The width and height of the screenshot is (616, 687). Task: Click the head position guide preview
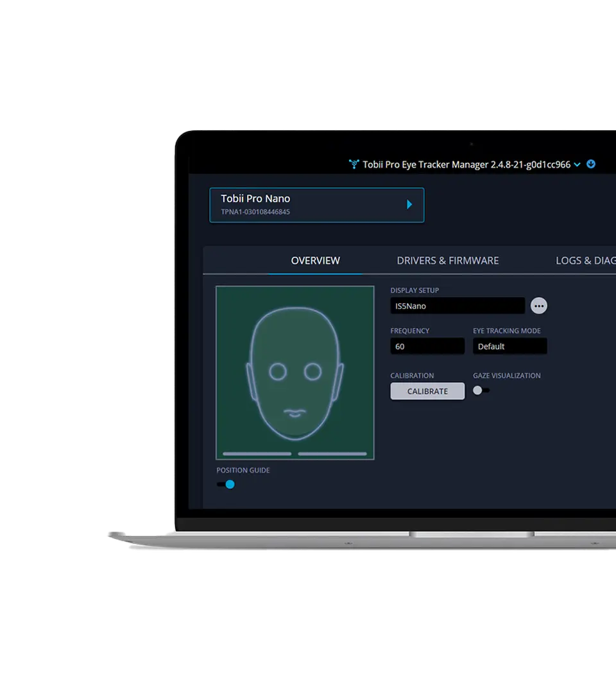(x=295, y=372)
